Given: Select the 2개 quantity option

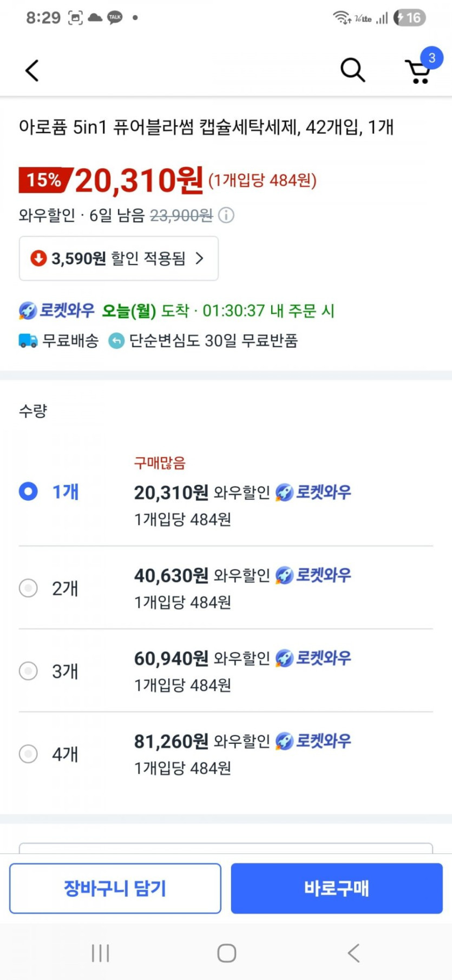Looking at the screenshot, I should (29, 588).
